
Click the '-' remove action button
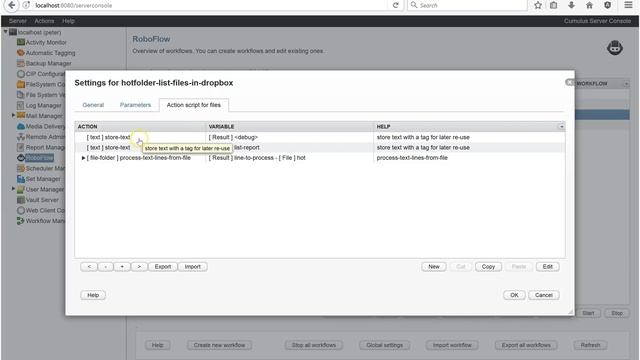pyautogui.click(x=105, y=267)
